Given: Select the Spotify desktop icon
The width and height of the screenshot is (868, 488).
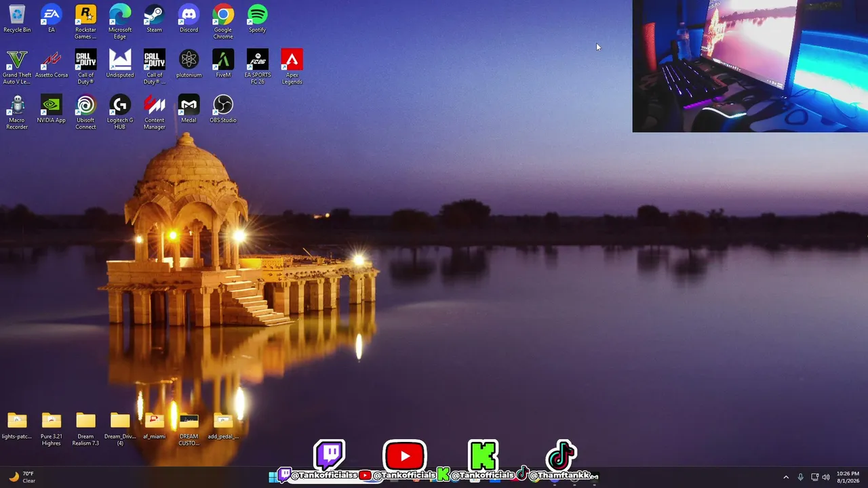Looking at the screenshot, I should (257, 18).
